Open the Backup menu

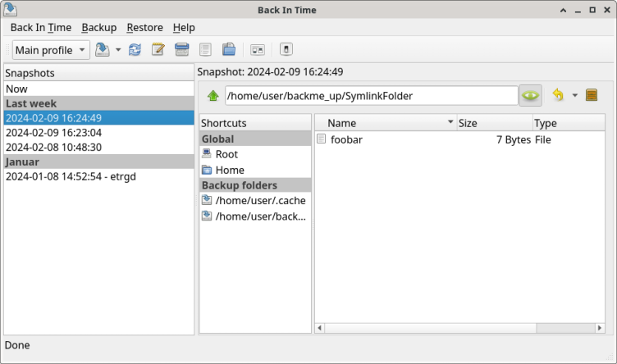pyautogui.click(x=98, y=27)
